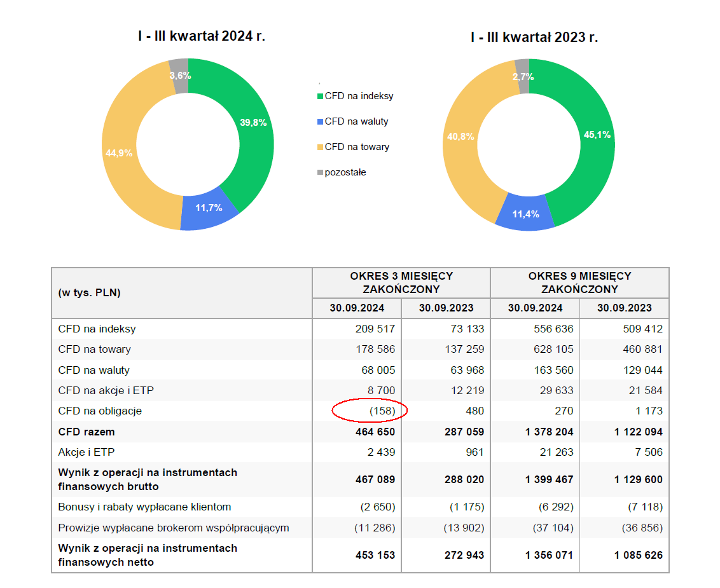Click the gray pozostałe legend swatch
The image size is (720, 588).
[x=320, y=173]
